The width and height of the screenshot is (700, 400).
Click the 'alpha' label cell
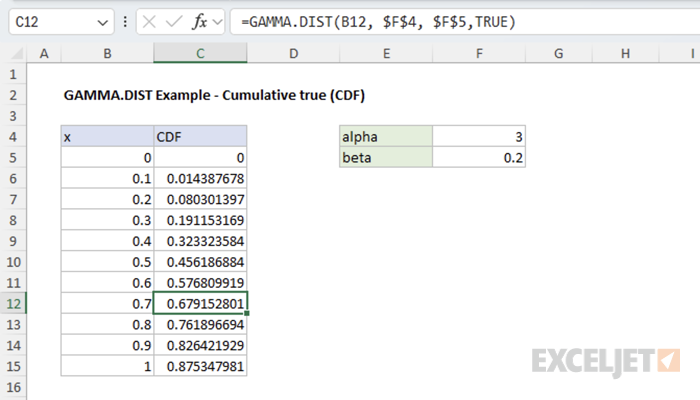point(386,137)
